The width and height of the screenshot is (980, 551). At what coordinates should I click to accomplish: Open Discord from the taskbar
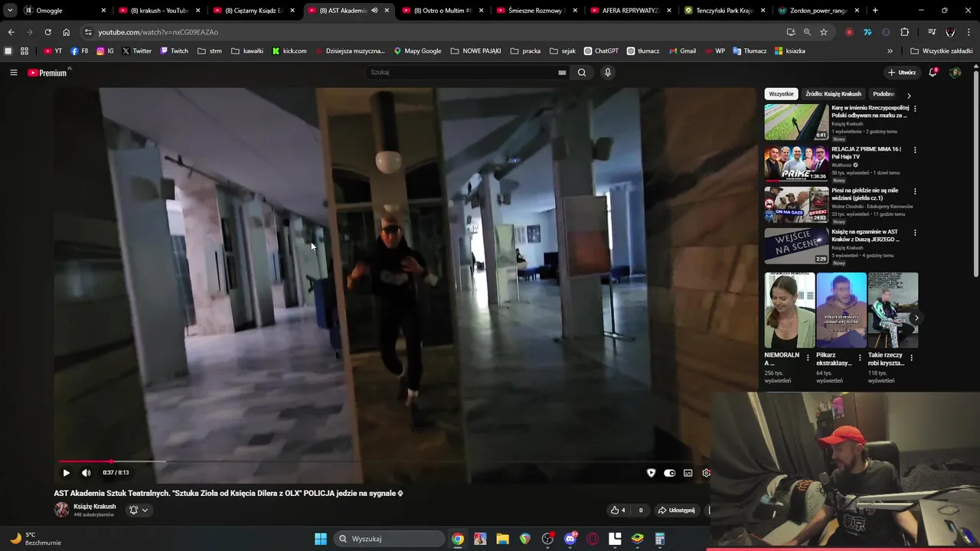point(570,539)
